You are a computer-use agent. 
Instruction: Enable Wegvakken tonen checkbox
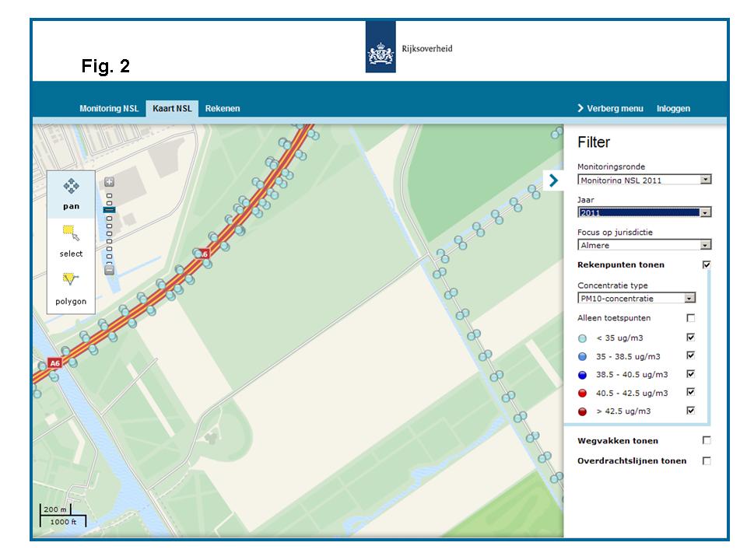[x=707, y=440]
